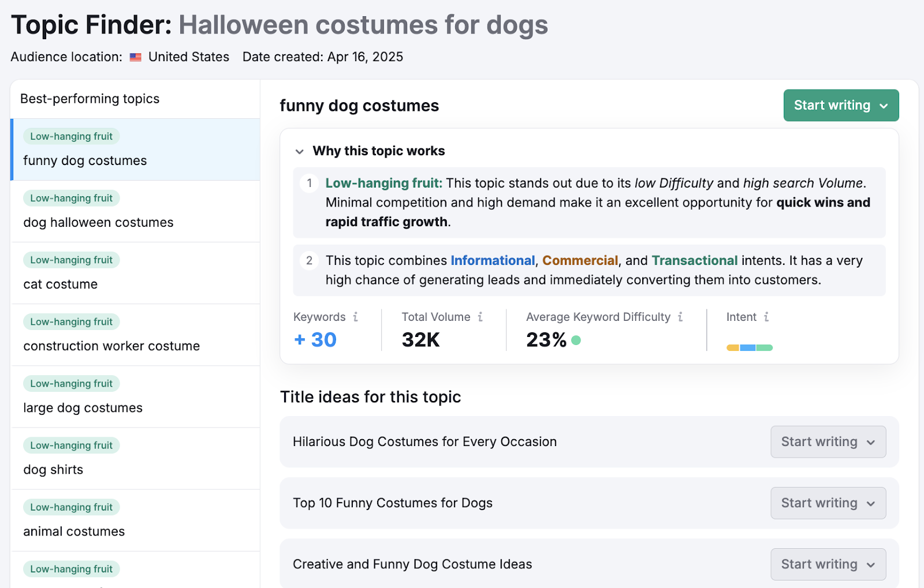Click the Hilarious Dog Costumes for Every Occasion title
Viewport: 924px width, 588px height.
tap(425, 442)
